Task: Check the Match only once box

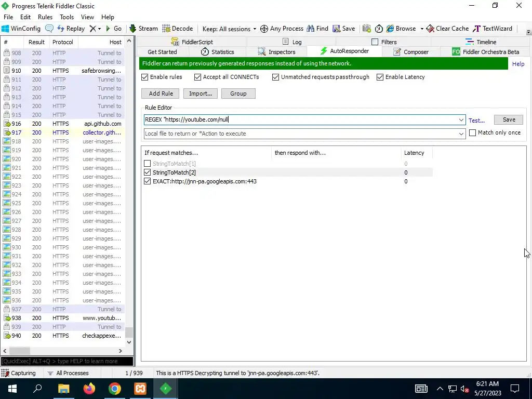Action: tap(472, 132)
